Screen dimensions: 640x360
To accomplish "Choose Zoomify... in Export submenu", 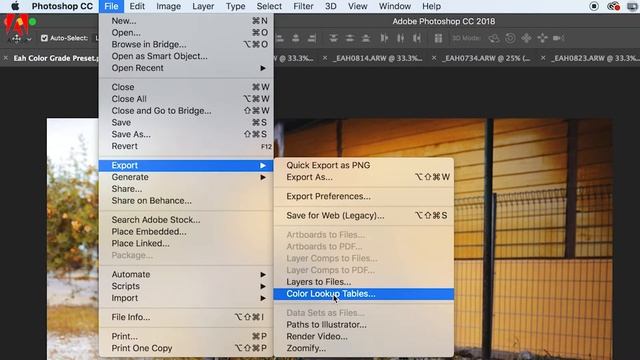I will (x=364, y=349).
